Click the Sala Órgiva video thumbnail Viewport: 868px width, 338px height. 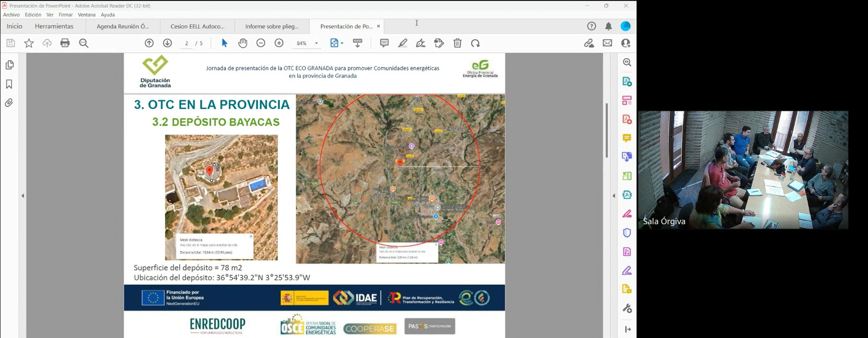(x=743, y=170)
